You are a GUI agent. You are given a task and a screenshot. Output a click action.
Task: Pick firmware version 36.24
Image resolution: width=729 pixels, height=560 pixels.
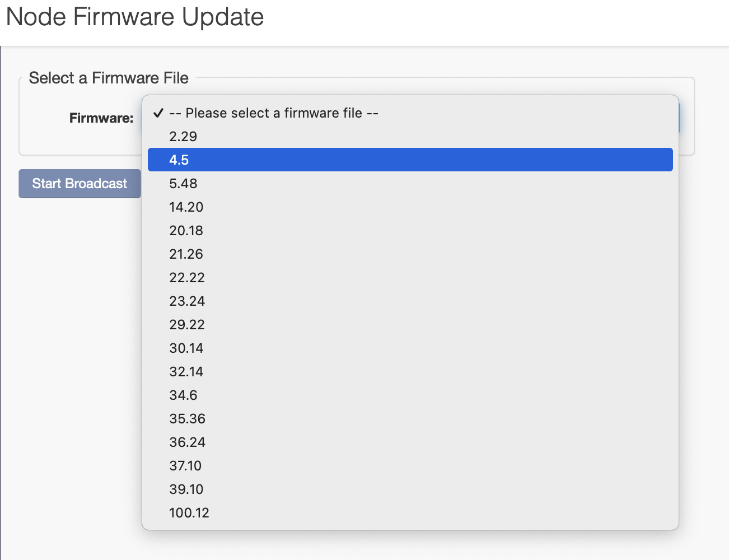[187, 442]
